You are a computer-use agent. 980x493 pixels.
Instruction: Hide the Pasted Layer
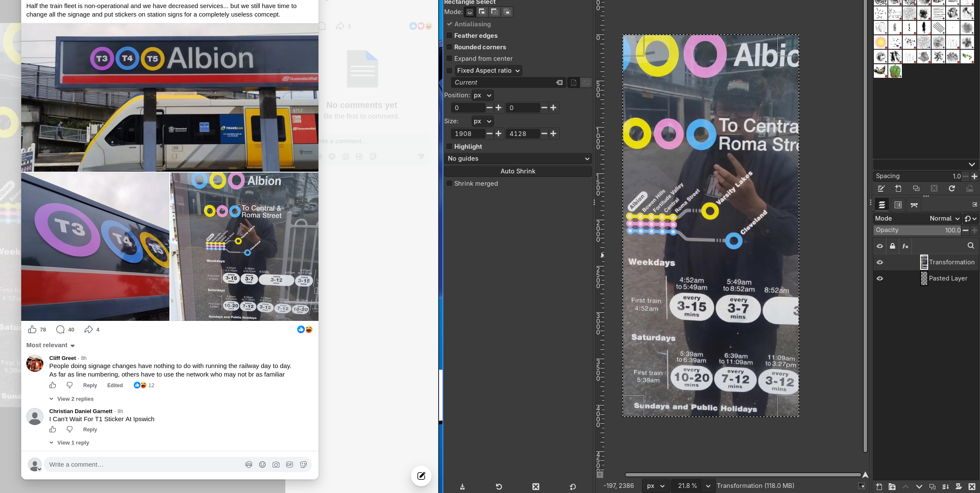point(880,278)
